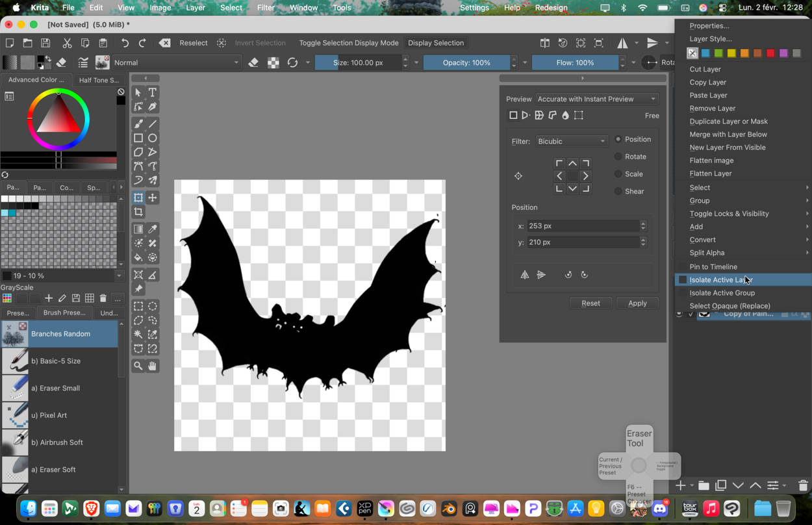Image resolution: width=812 pixels, height=525 pixels.
Task: Select the Crop tool in toolbox
Action: pyautogui.click(x=138, y=212)
